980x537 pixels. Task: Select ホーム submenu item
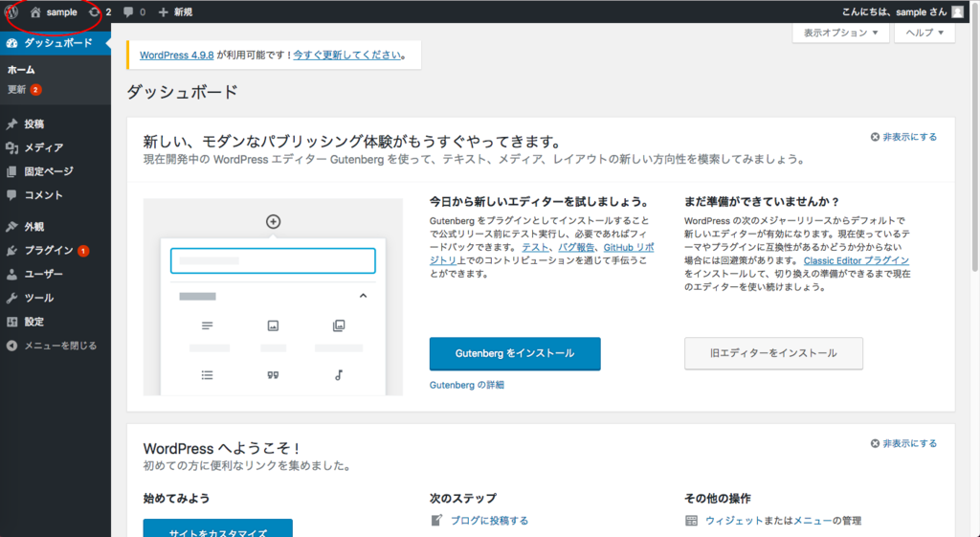point(21,70)
